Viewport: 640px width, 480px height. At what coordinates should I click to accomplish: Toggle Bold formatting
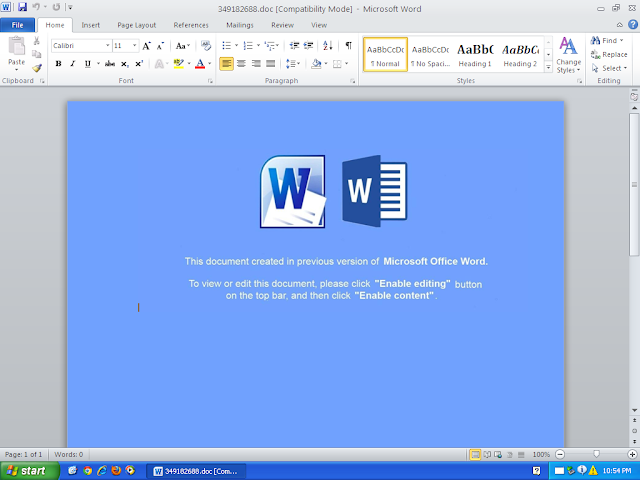58,64
